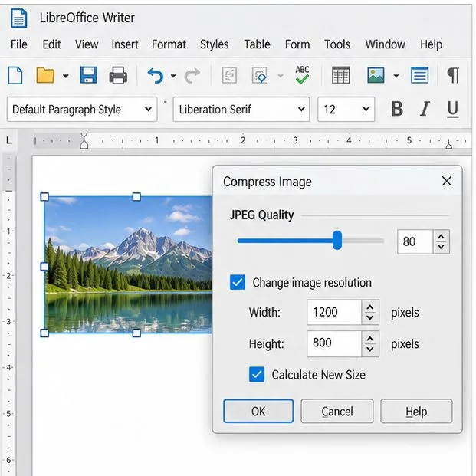The width and height of the screenshot is (476, 476).
Task: Click the image's top-center resize handle
Action: [x=136, y=197]
